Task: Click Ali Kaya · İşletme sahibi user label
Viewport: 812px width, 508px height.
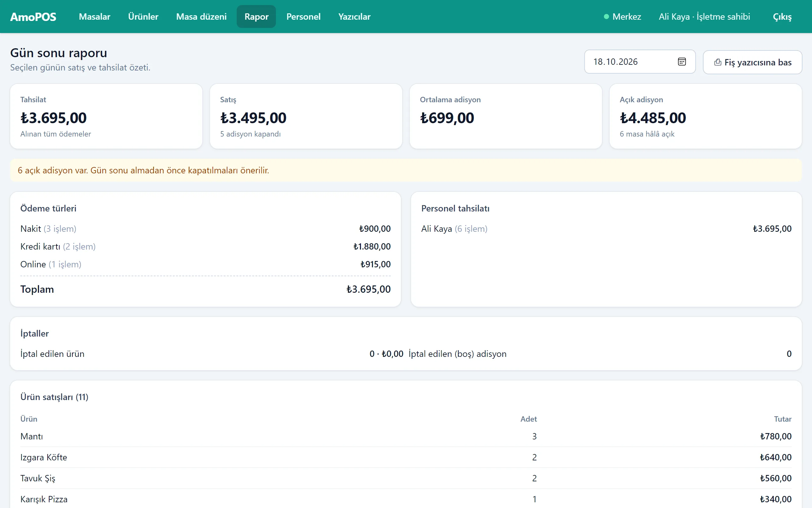Action: [x=704, y=17]
